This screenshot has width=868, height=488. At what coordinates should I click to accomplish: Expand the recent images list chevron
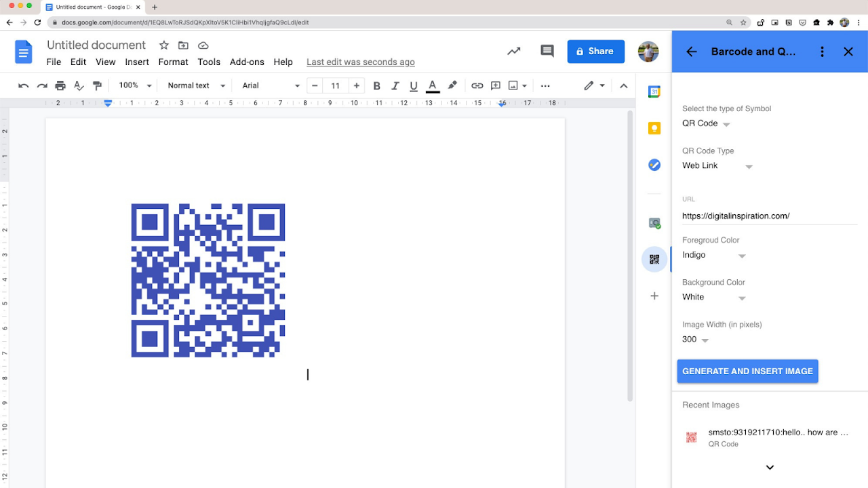pos(770,467)
